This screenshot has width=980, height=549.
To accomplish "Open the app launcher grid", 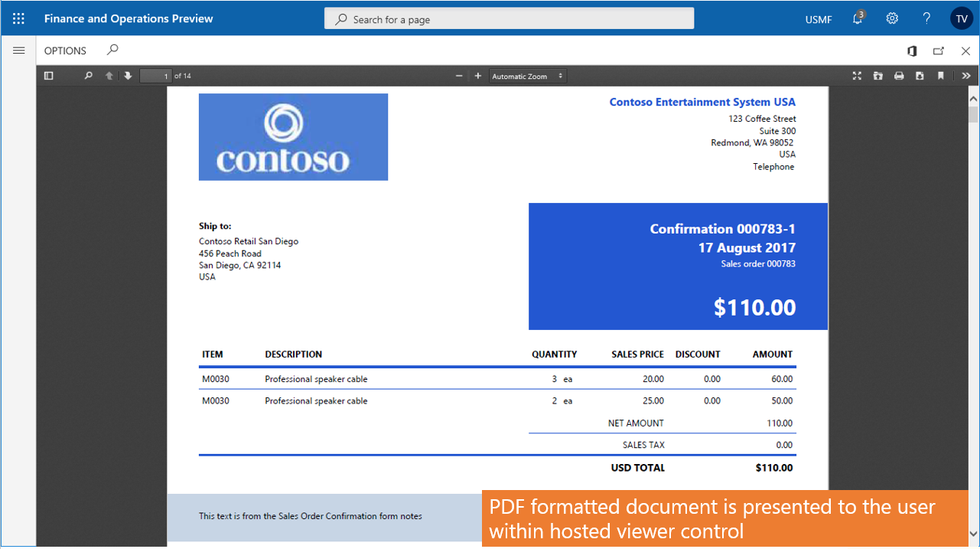I will click(18, 18).
